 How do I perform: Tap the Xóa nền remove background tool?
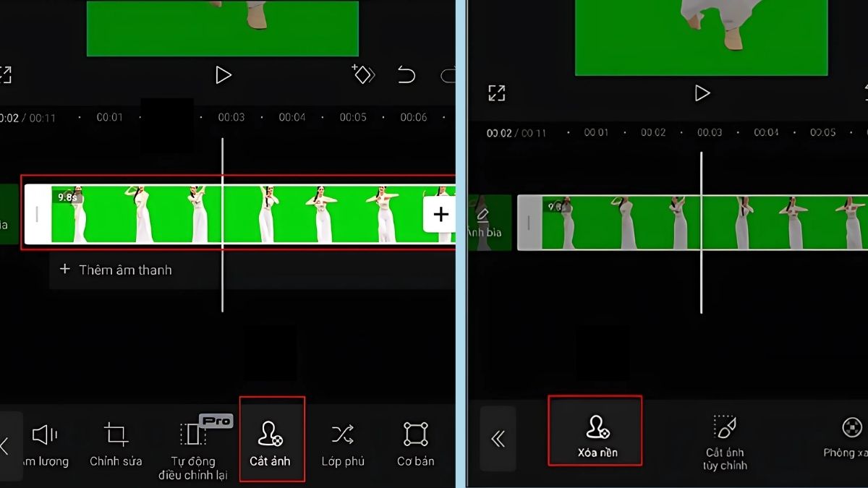click(x=595, y=432)
